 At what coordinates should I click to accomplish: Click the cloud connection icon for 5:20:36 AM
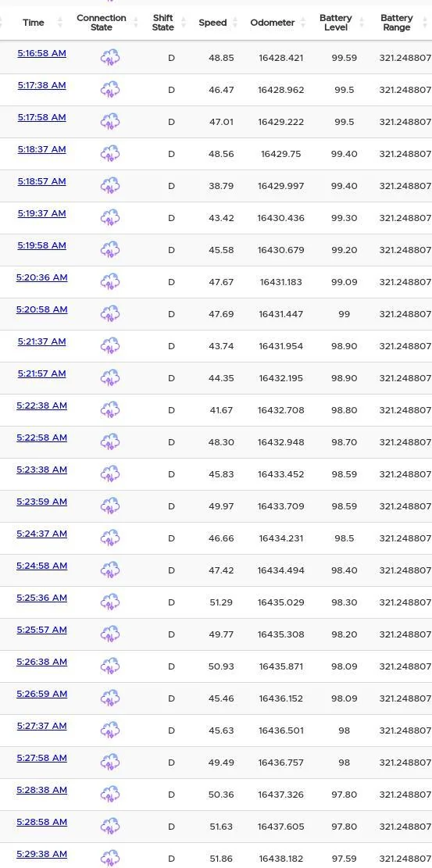tap(110, 282)
